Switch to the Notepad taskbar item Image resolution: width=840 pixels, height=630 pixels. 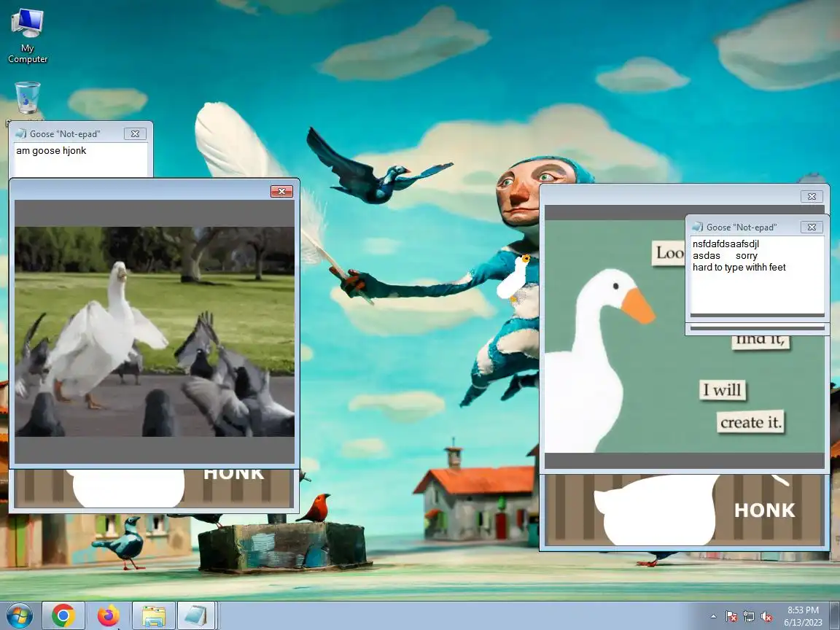point(196,615)
